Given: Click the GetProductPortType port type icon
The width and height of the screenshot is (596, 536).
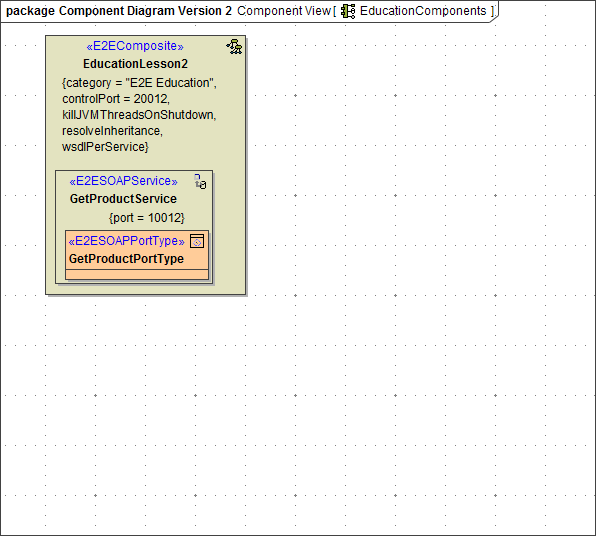Looking at the screenshot, I should (197, 241).
